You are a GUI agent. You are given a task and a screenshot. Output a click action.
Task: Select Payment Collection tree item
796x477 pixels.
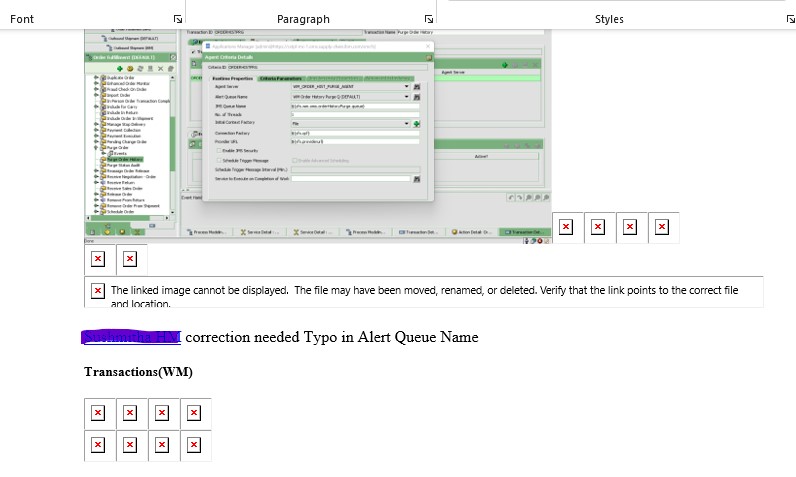[x=123, y=130]
